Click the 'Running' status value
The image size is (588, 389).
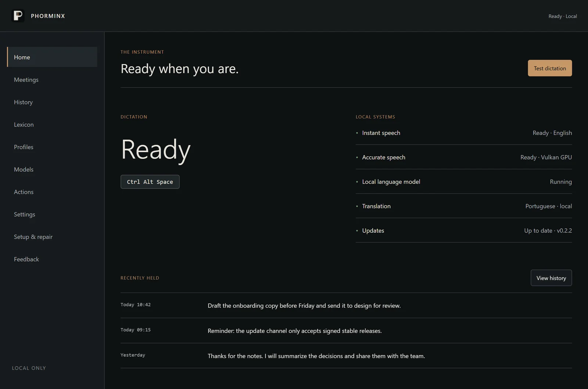(561, 182)
